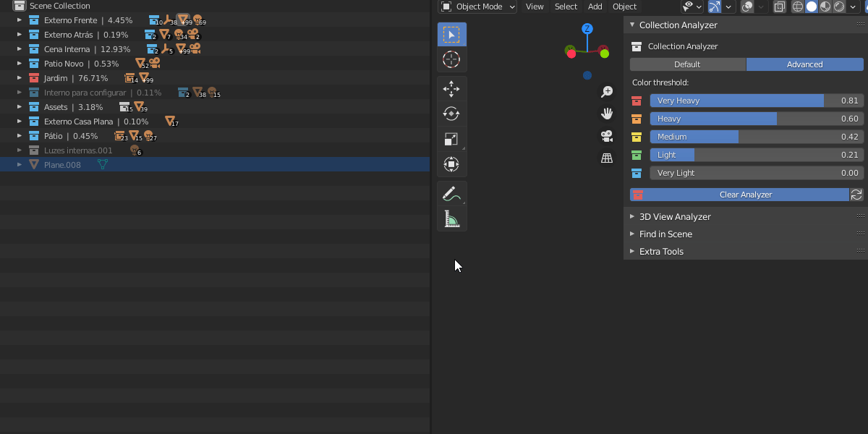Open gizmo options dropdown arrow
This screenshot has height=434, width=868.
[x=728, y=7]
